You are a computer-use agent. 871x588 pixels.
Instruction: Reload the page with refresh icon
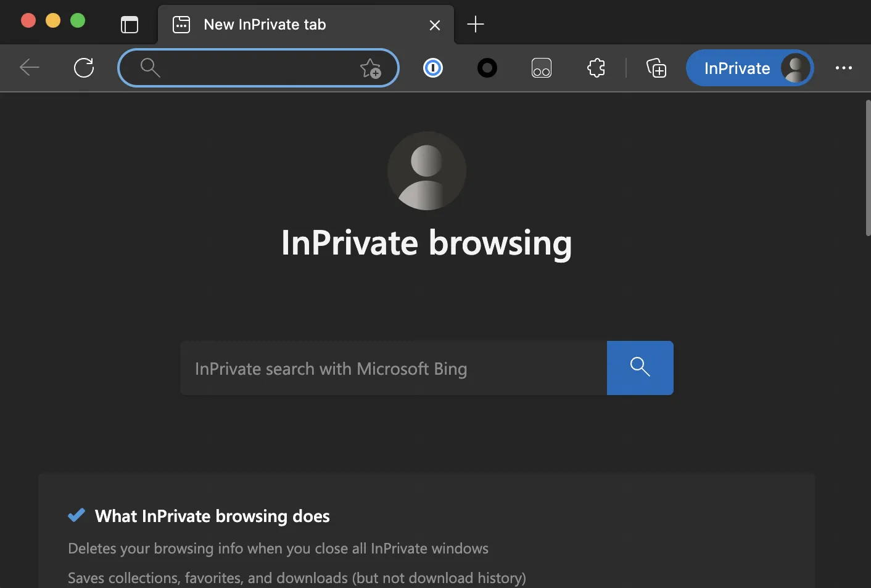tap(84, 67)
